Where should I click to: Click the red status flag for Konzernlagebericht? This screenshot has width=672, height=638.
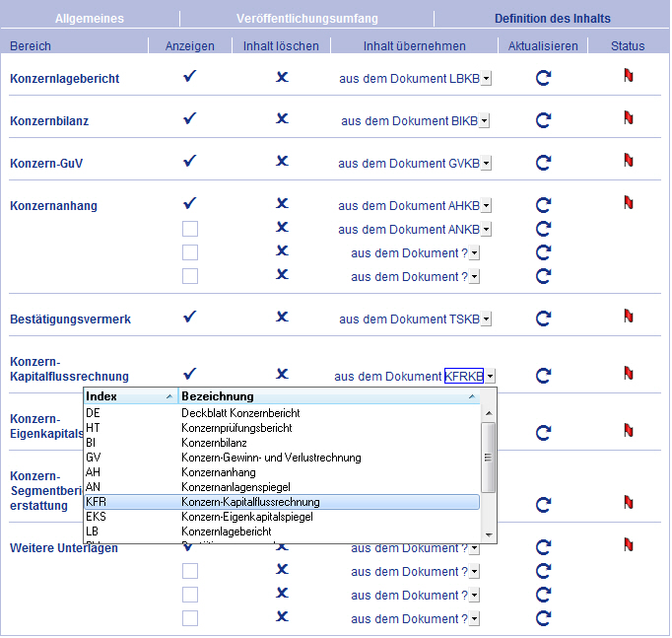[629, 76]
